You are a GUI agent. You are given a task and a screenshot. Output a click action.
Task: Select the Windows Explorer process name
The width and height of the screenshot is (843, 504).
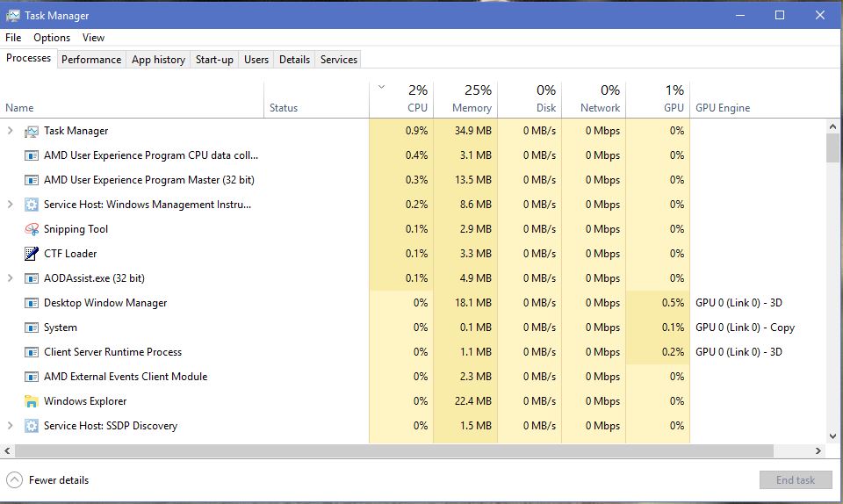pos(85,401)
